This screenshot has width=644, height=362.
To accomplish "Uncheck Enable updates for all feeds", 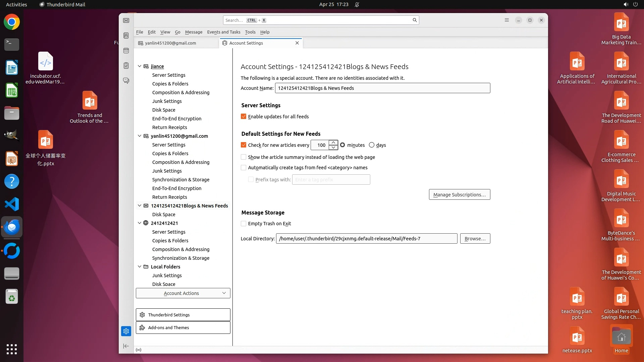I will point(244,117).
